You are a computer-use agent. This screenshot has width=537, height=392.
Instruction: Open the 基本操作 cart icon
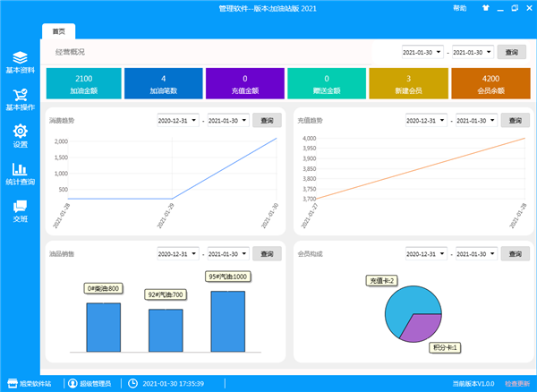[20, 93]
